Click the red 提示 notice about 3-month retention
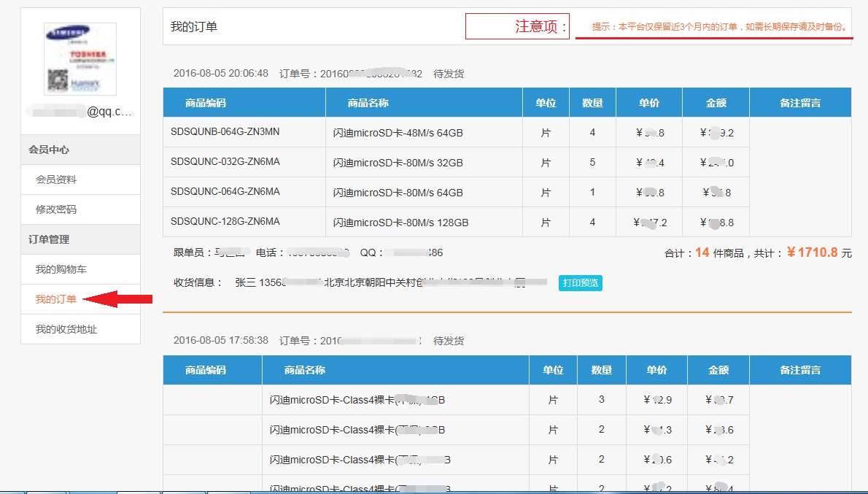 (720, 26)
